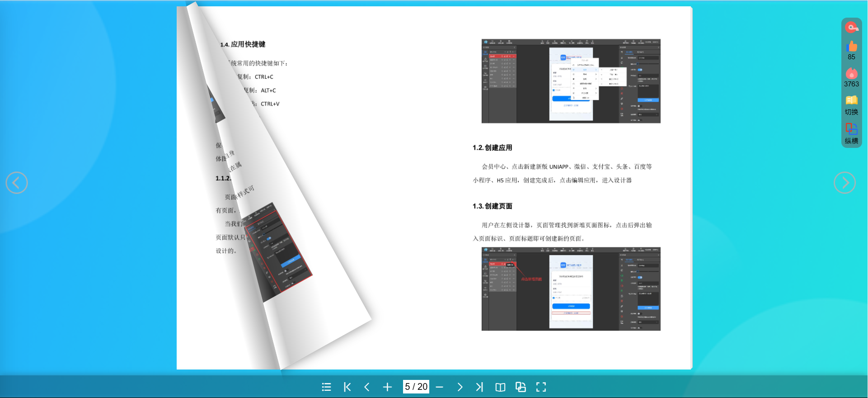This screenshot has height=398, width=868.
Task: Switch to open book two-page view
Action: point(500,387)
